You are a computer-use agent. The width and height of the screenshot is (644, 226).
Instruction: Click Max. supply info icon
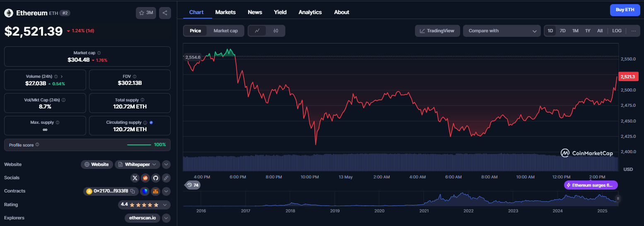(x=57, y=123)
